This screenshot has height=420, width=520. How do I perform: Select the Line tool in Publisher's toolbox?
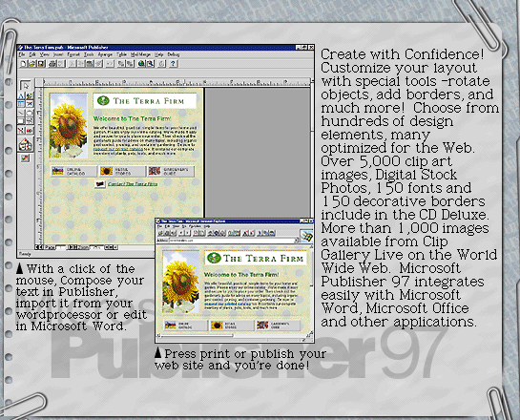21,113
